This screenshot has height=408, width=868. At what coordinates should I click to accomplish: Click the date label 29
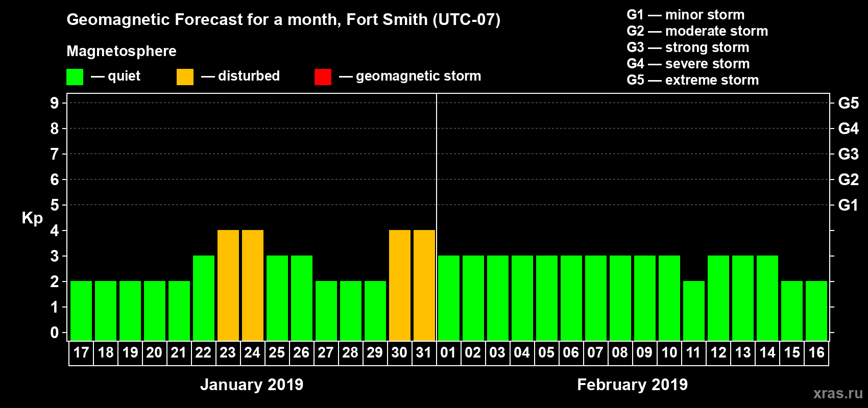(375, 352)
